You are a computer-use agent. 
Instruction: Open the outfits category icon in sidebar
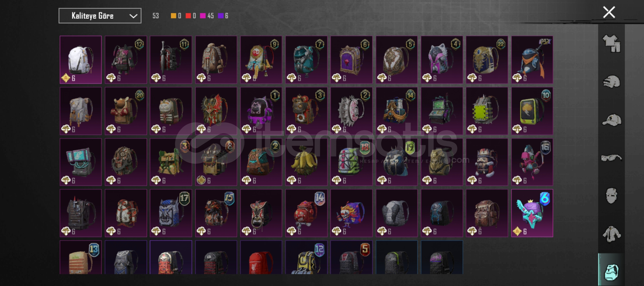click(x=611, y=44)
